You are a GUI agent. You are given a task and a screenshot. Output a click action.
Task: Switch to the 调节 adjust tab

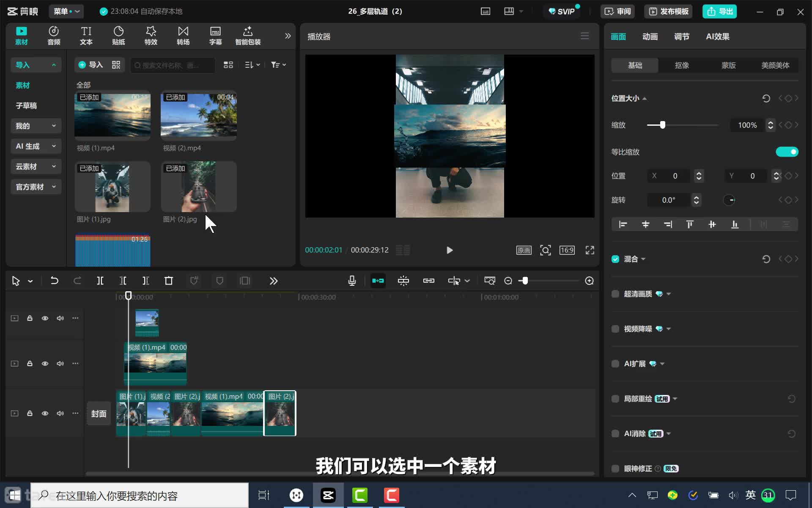pos(681,36)
